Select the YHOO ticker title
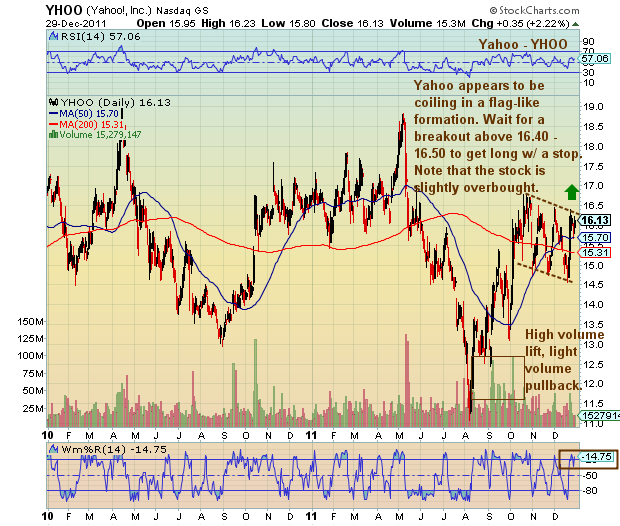620x526 pixels. click(x=64, y=10)
